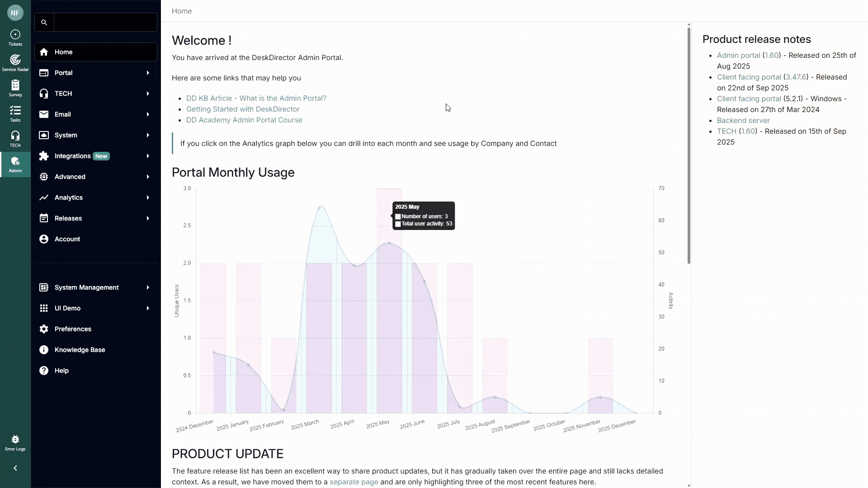Collapse the sidebar with the left chevron

(x=15, y=468)
